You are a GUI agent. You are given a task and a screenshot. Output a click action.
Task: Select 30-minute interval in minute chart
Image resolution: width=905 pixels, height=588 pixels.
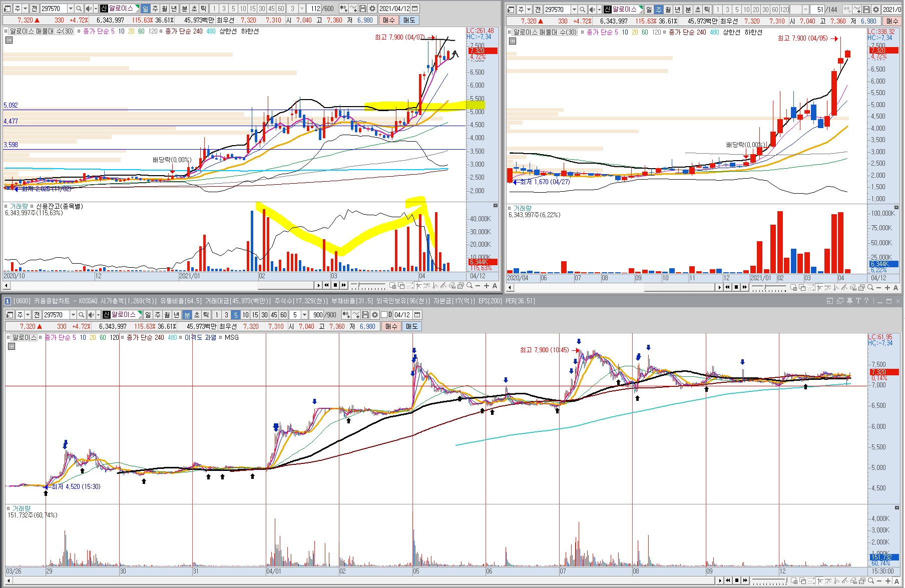(265, 315)
